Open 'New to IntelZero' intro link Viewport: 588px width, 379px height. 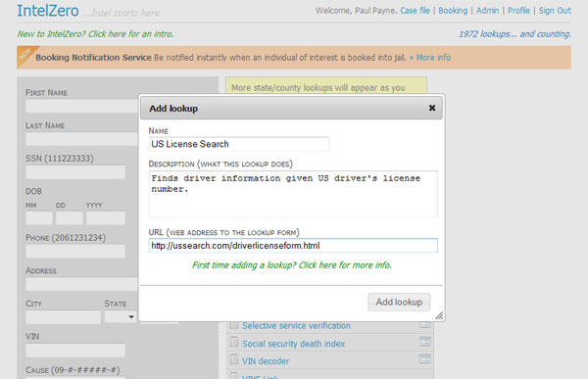pyautogui.click(x=95, y=34)
